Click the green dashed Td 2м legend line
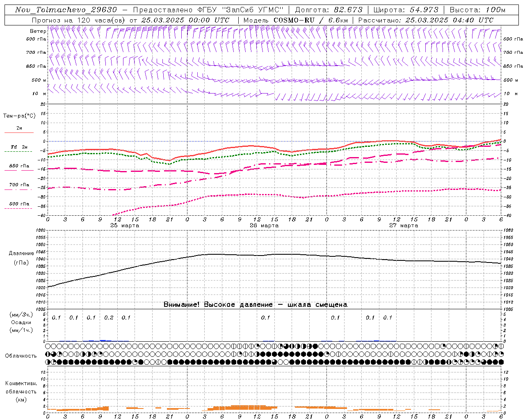 click(x=18, y=151)
